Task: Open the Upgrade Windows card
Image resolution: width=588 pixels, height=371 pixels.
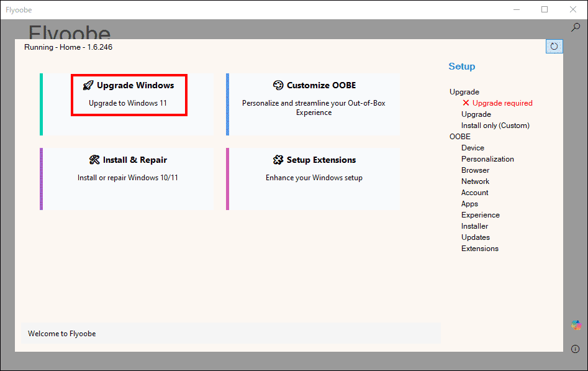Action: pyautogui.click(x=127, y=104)
